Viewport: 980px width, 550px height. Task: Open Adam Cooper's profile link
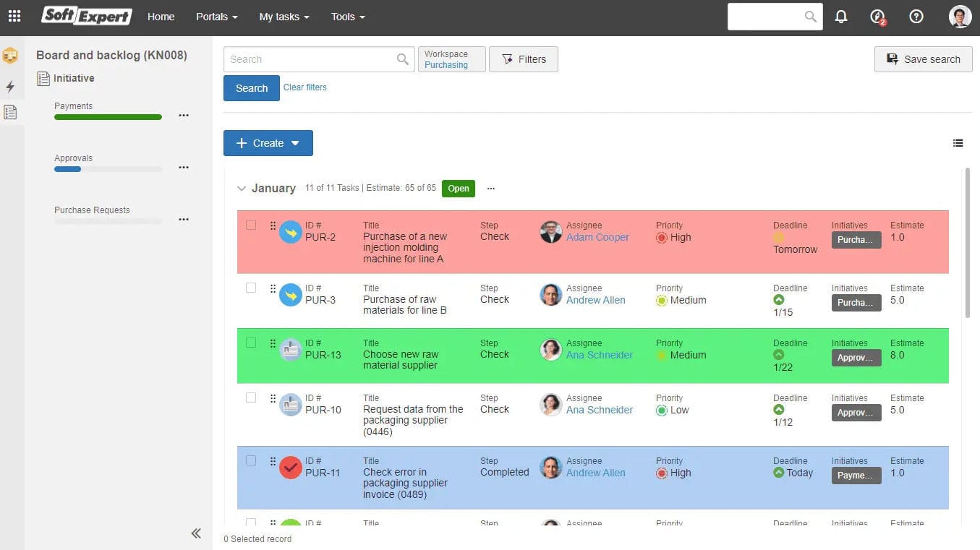[597, 237]
